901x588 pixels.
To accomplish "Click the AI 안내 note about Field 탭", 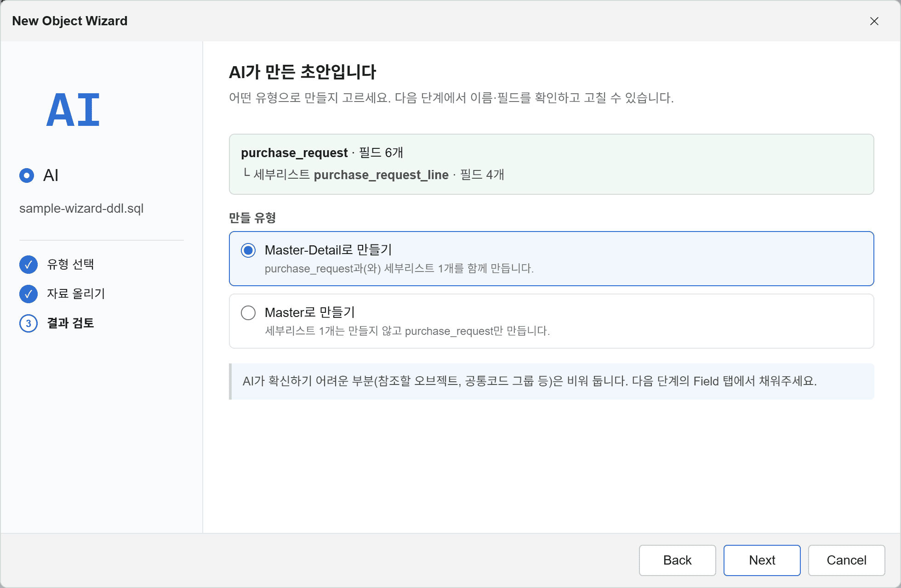I will point(552,381).
